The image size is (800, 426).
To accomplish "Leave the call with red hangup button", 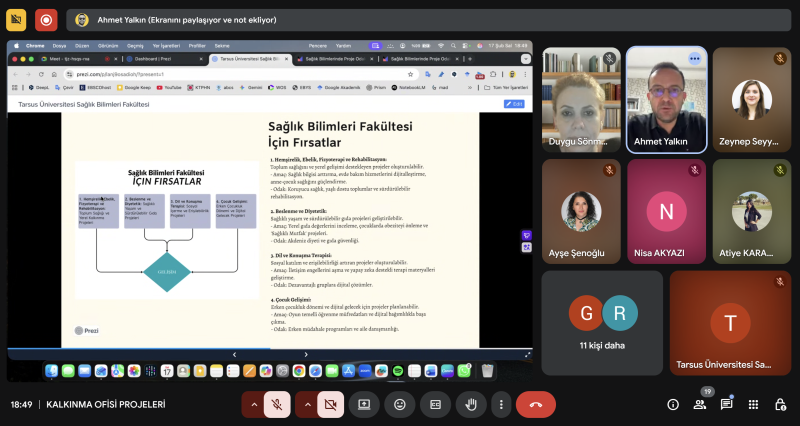I will (536, 404).
